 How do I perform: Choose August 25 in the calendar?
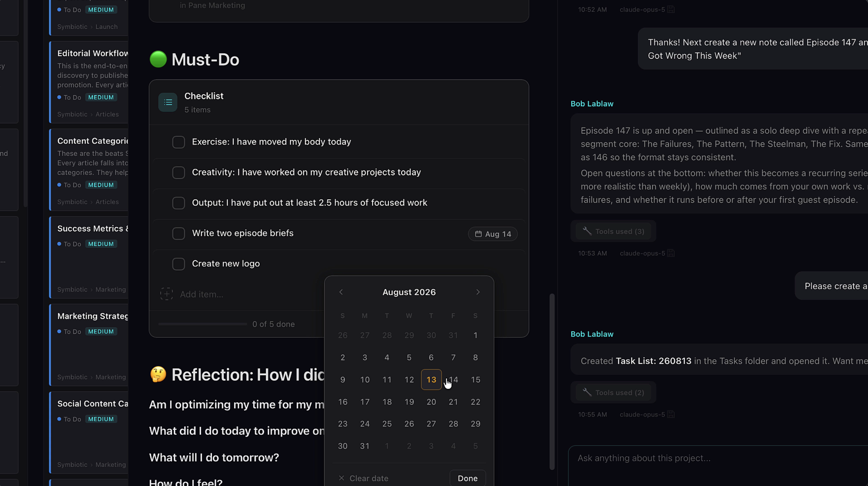click(x=387, y=424)
